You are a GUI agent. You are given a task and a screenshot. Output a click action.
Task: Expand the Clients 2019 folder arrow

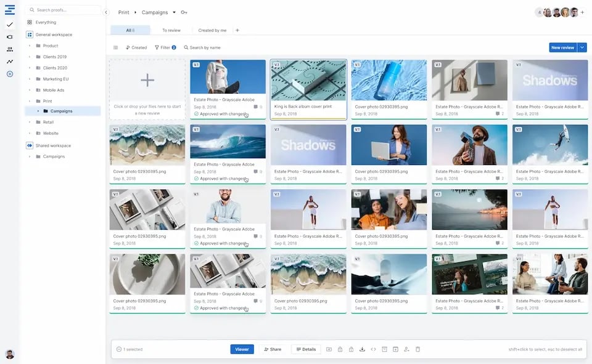(x=30, y=57)
